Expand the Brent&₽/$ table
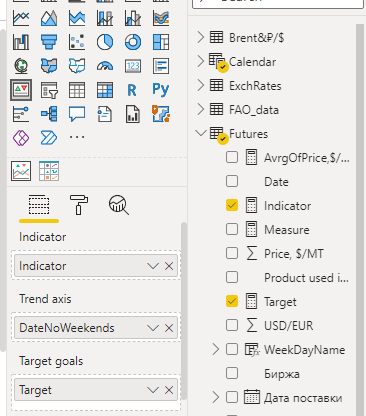 click(x=201, y=38)
